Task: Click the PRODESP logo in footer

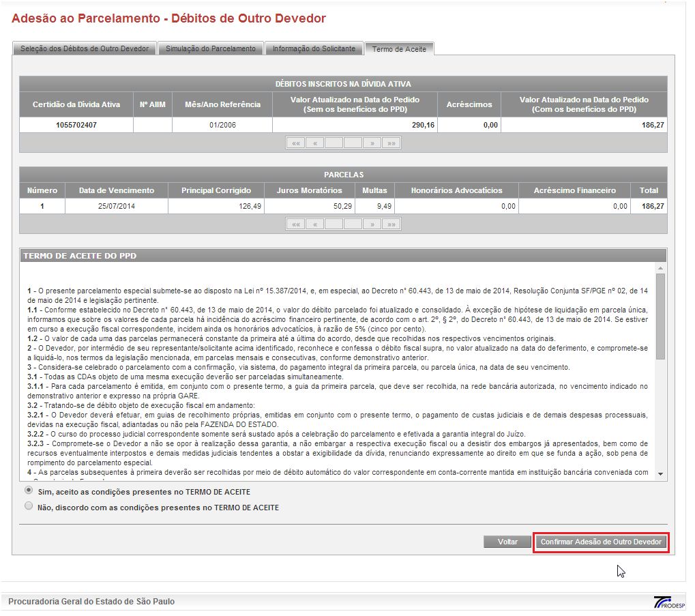Action: pos(668,602)
